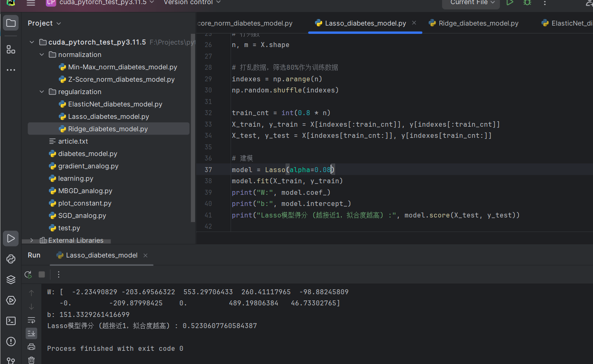Open more Run panel options
The height and width of the screenshot is (364, 593).
pos(59,274)
